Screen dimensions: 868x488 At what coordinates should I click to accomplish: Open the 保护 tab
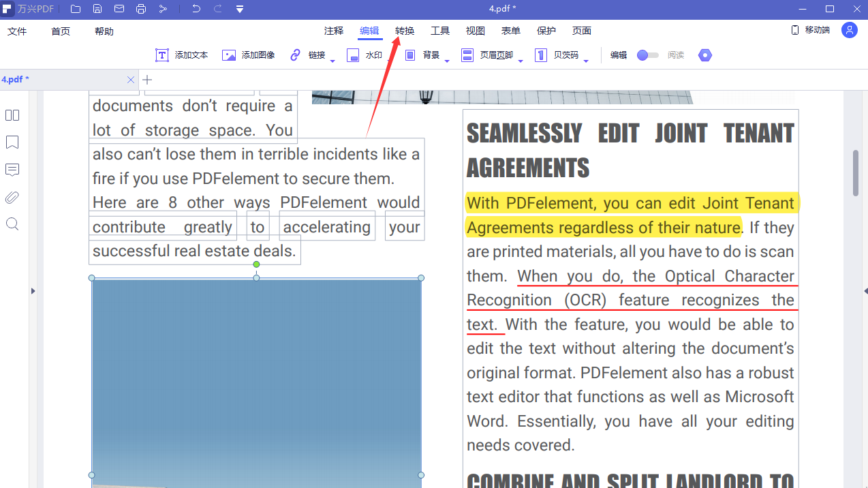(x=546, y=31)
